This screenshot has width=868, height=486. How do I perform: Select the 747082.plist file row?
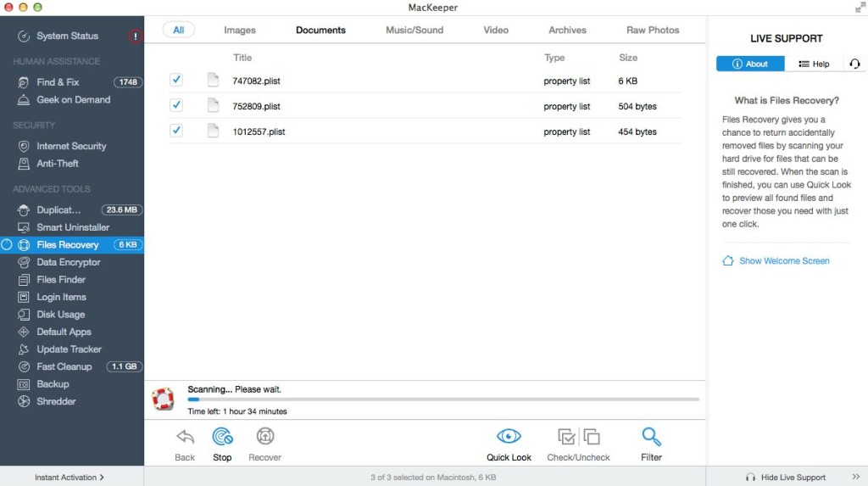click(426, 81)
